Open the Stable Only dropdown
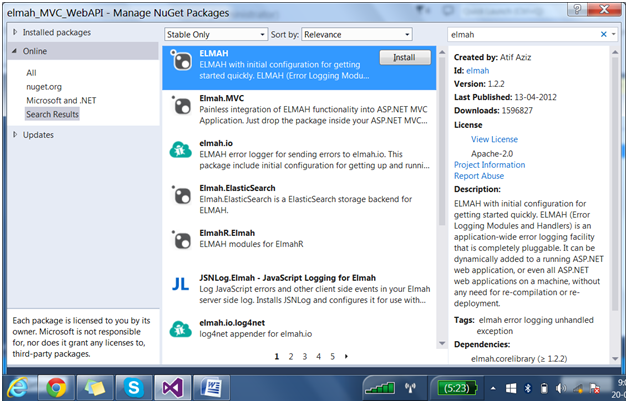This screenshot has height=402, width=626. tap(216, 35)
